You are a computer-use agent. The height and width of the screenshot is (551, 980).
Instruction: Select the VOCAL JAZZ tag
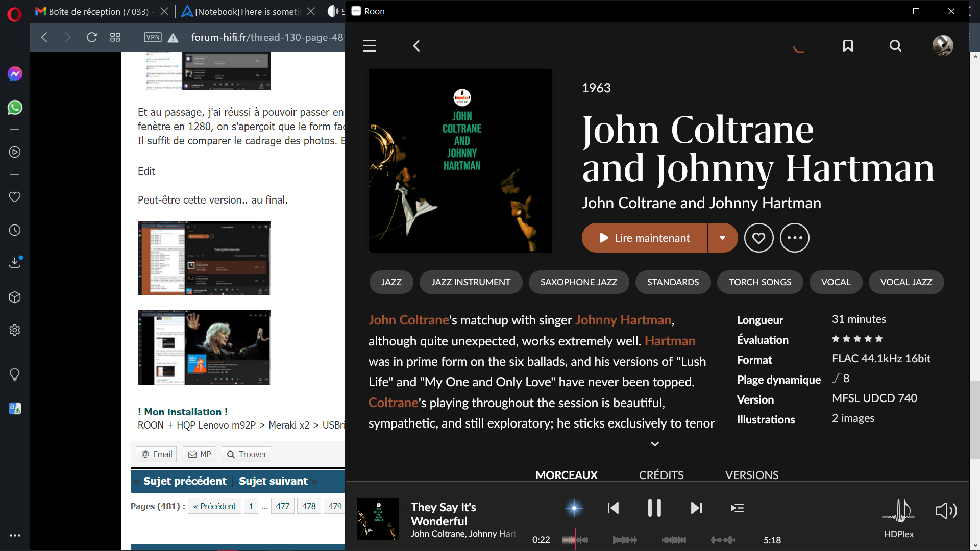pos(906,282)
